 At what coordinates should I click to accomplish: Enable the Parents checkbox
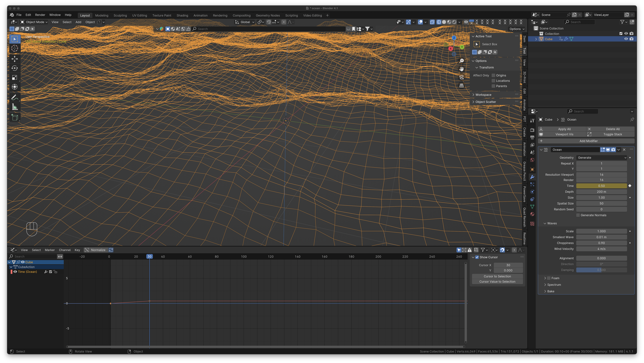tap(493, 86)
